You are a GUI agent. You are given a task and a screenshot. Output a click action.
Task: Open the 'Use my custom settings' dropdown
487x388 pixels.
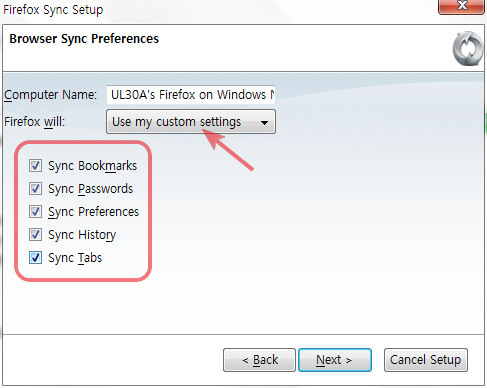point(191,122)
